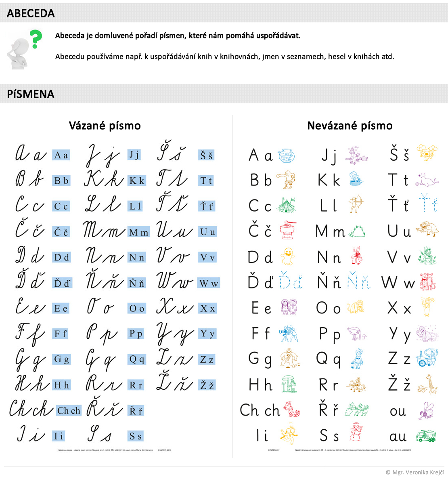Select the snowman picture beside Ss
This screenshot has width=448, height=477.
[356, 432]
